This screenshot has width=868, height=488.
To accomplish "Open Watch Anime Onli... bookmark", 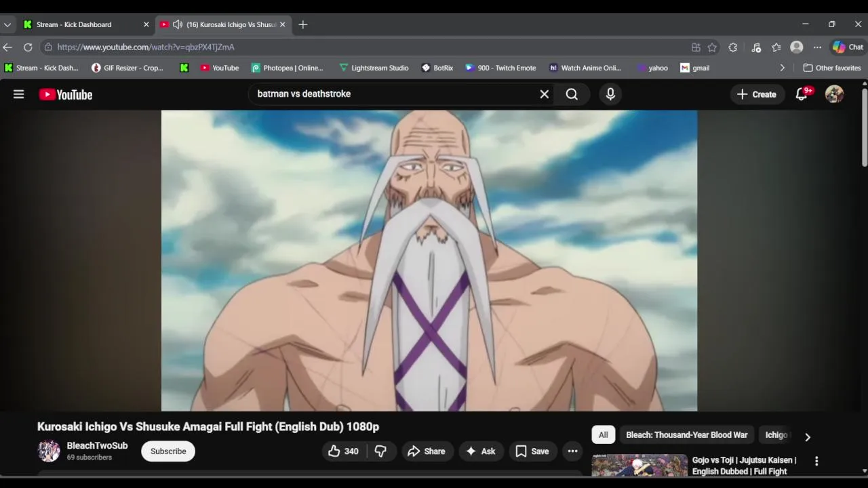I will [x=585, y=68].
